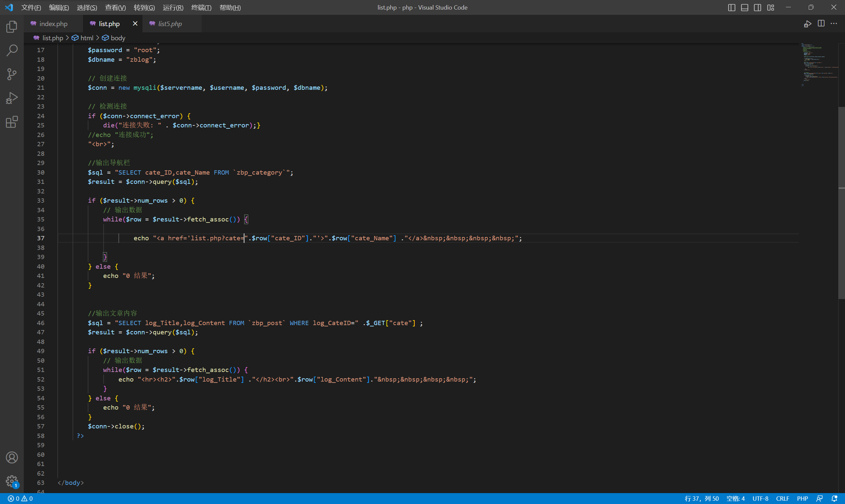Open the Explorer view in activity bar

point(12,26)
